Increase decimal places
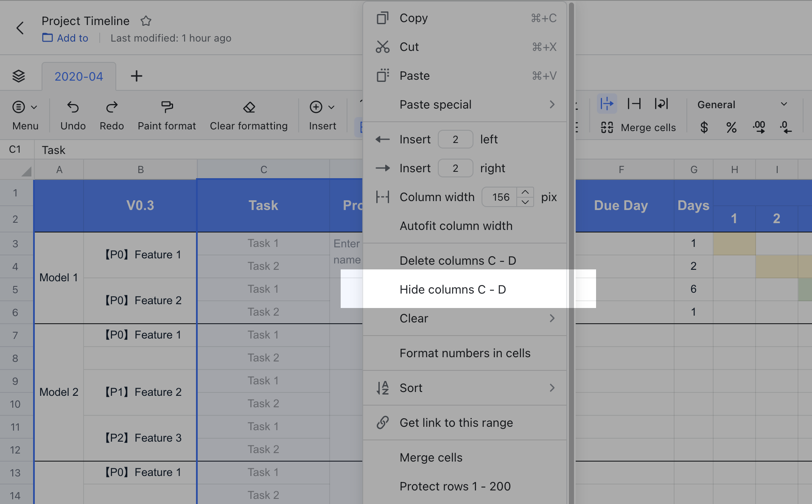Viewport: 812px width, 504px height. tap(759, 127)
